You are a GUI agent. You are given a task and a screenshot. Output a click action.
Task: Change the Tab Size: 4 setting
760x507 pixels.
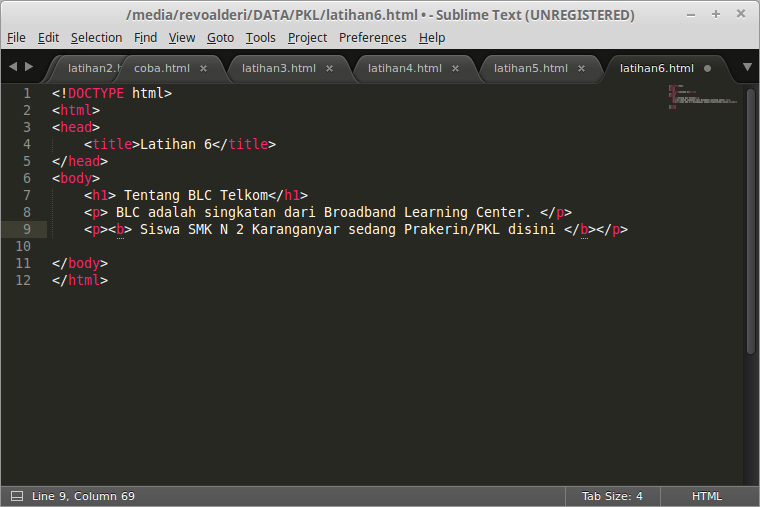612,496
